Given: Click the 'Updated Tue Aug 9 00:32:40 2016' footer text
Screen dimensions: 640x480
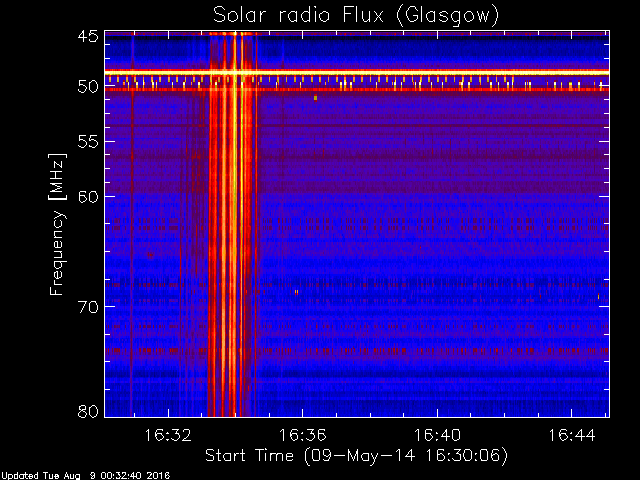Looking at the screenshot, I should (x=85, y=476).
